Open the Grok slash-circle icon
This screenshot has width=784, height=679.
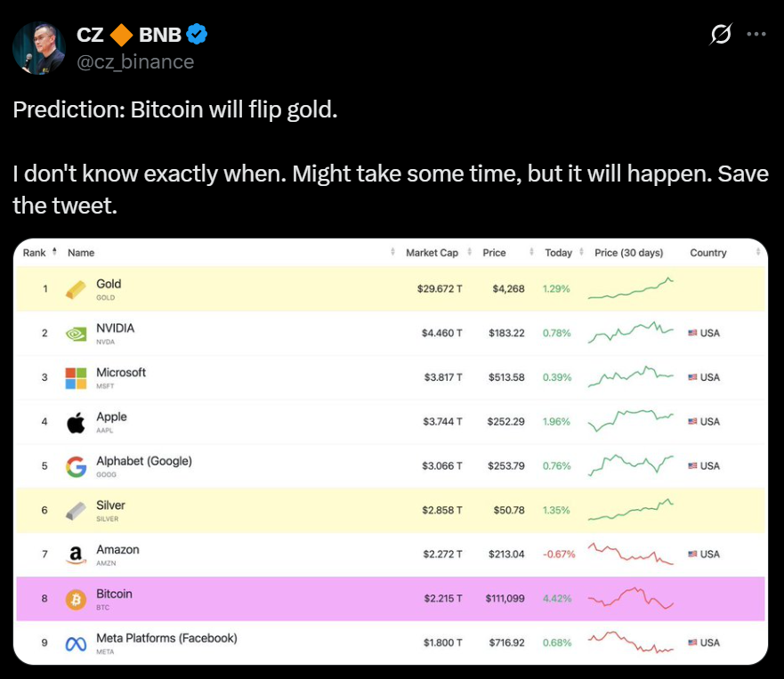[x=721, y=35]
